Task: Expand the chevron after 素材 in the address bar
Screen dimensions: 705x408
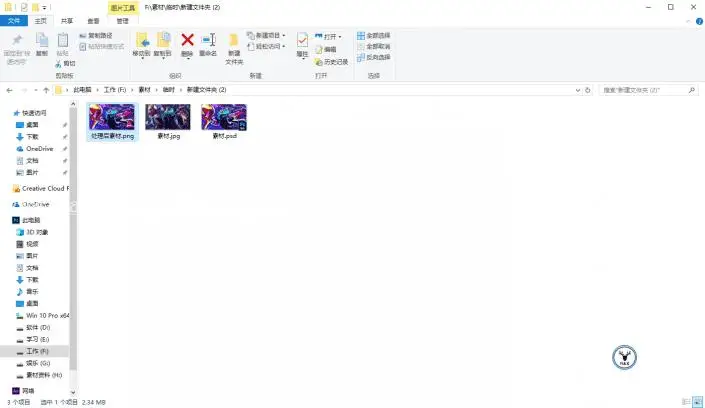Action: point(156,90)
